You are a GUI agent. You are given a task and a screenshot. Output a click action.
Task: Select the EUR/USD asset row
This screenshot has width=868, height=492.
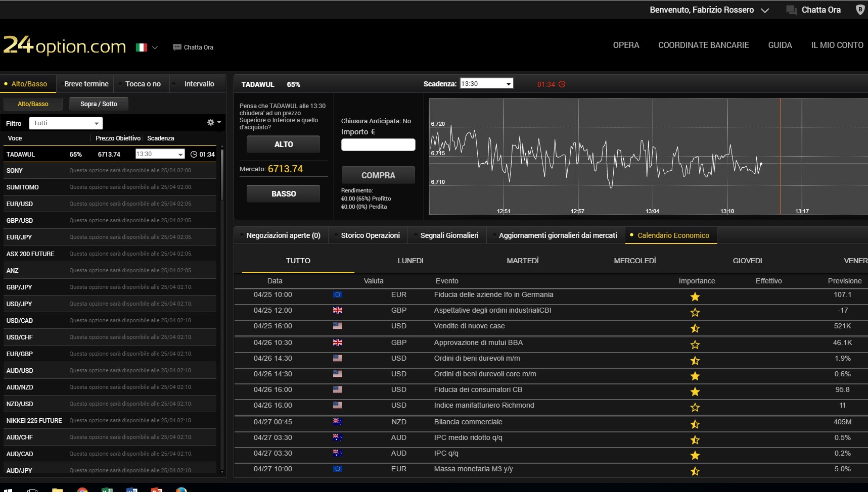[x=110, y=204]
